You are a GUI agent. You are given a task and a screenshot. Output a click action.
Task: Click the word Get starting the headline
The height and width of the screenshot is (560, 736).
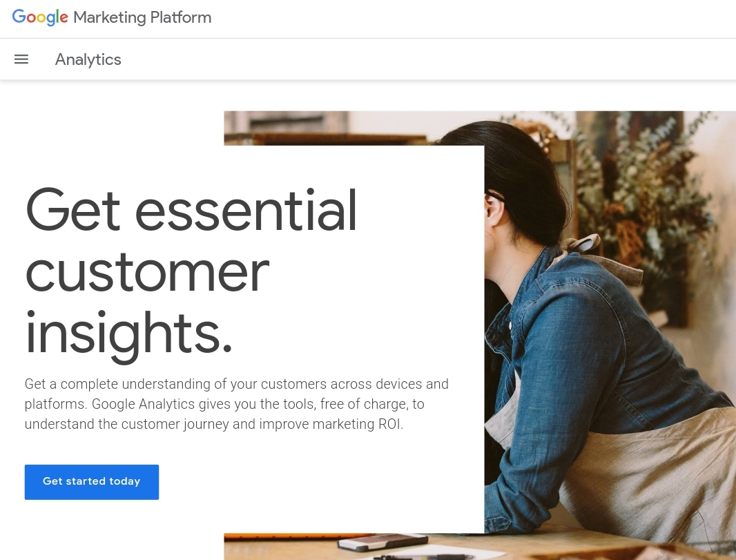coord(72,209)
